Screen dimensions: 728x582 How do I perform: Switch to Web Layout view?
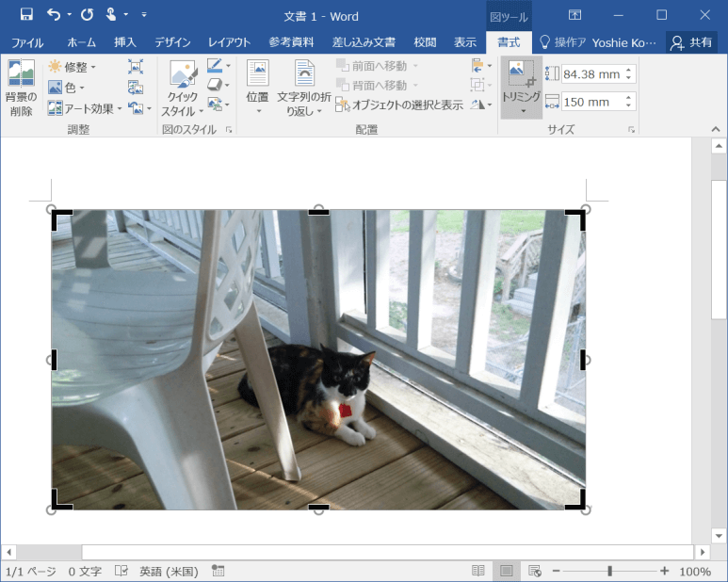click(535, 571)
